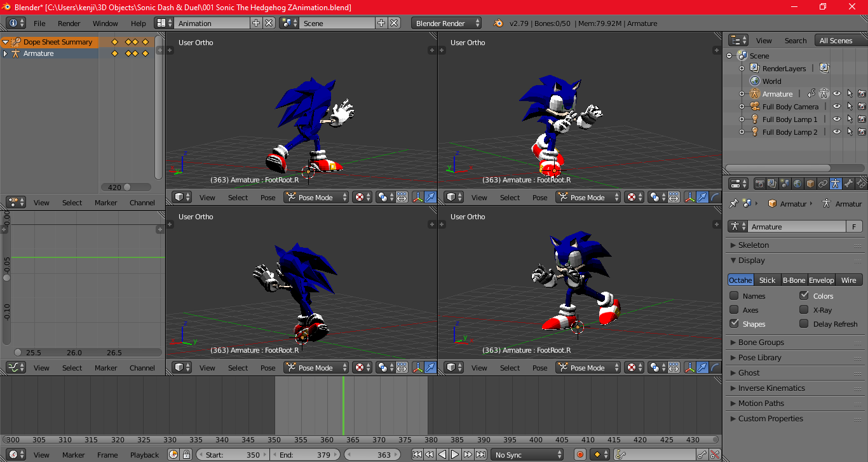Open World properties tab globe icon

click(797, 184)
